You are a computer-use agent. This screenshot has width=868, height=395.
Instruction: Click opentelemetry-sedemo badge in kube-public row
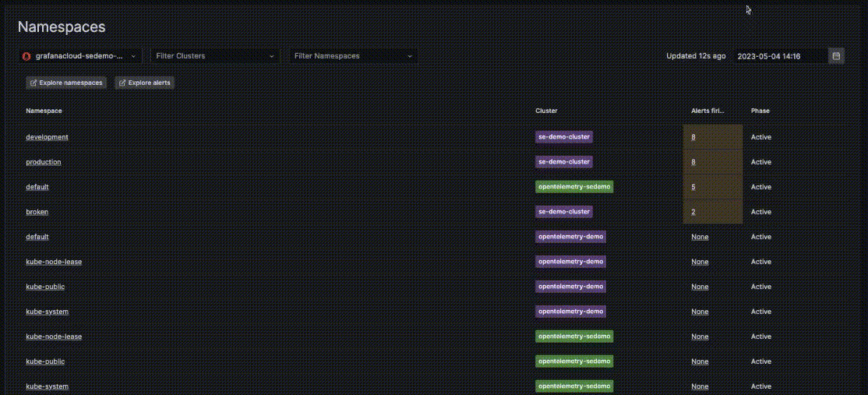pos(574,361)
